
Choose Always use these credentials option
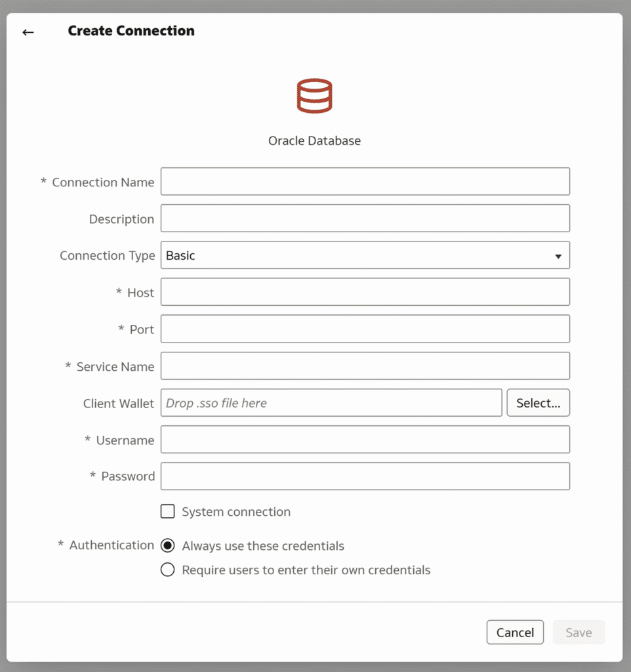[167, 545]
